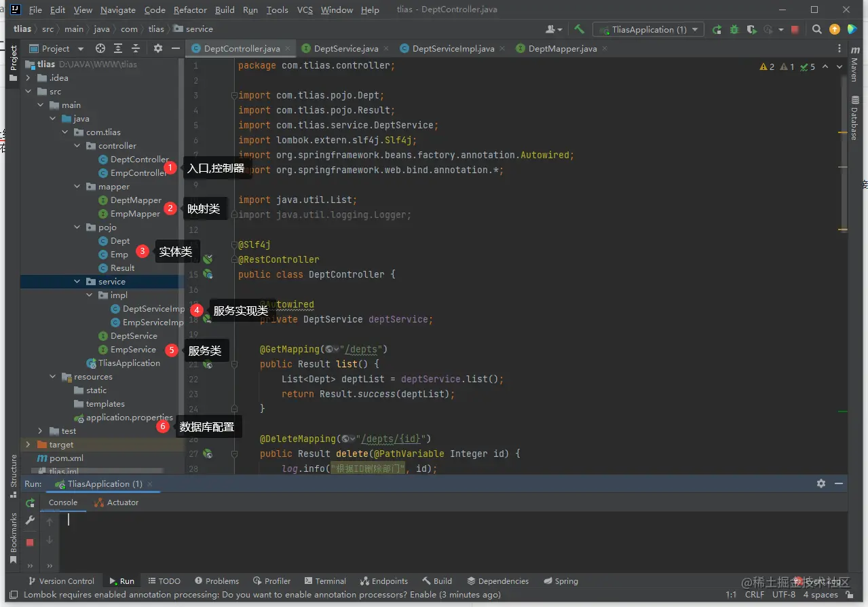Click the Build Project hammer icon
Viewport: 868px width, 607px height.
point(579,29)
